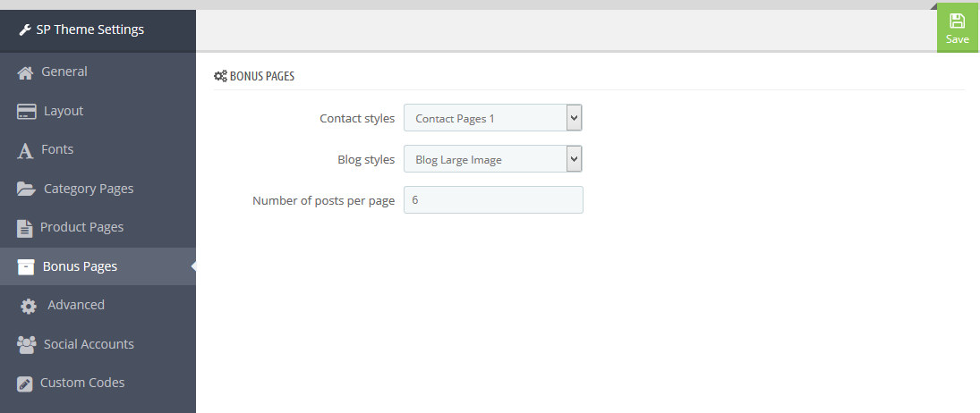980x413 pixels.
Task: Click the arrow on the Blog Large Image select
Action: [x=574, y=159]
